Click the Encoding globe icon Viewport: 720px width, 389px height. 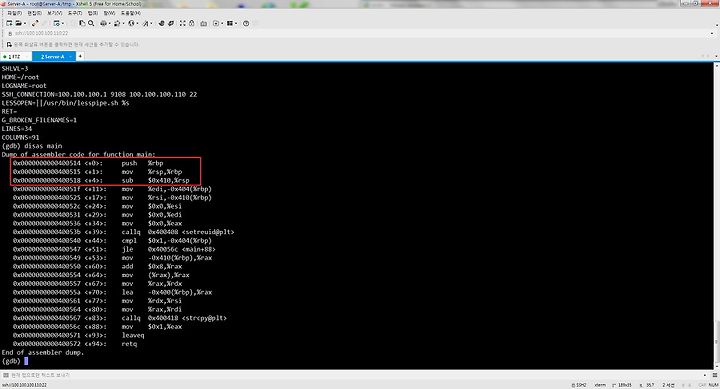pyautogui.click(x=131, y=23)
